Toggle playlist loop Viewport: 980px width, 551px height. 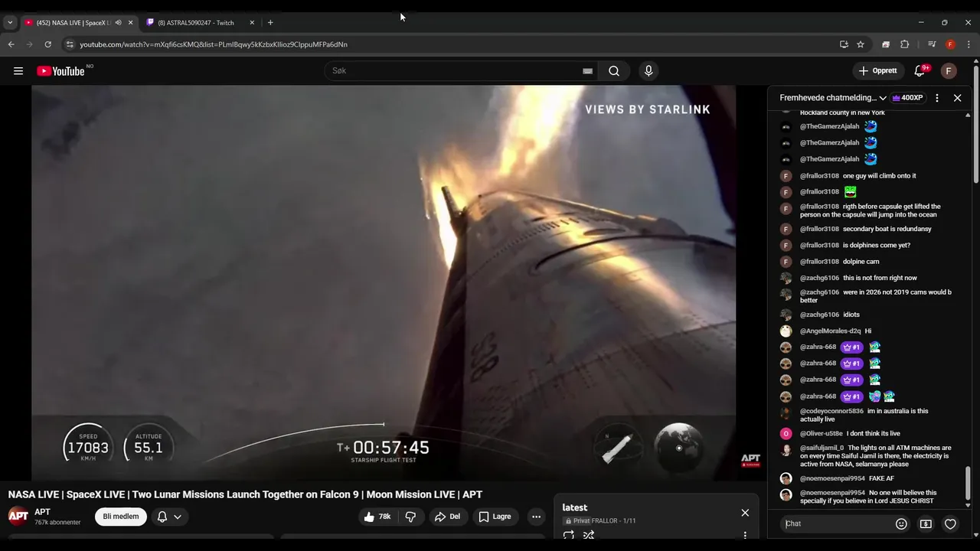point(569,535)
